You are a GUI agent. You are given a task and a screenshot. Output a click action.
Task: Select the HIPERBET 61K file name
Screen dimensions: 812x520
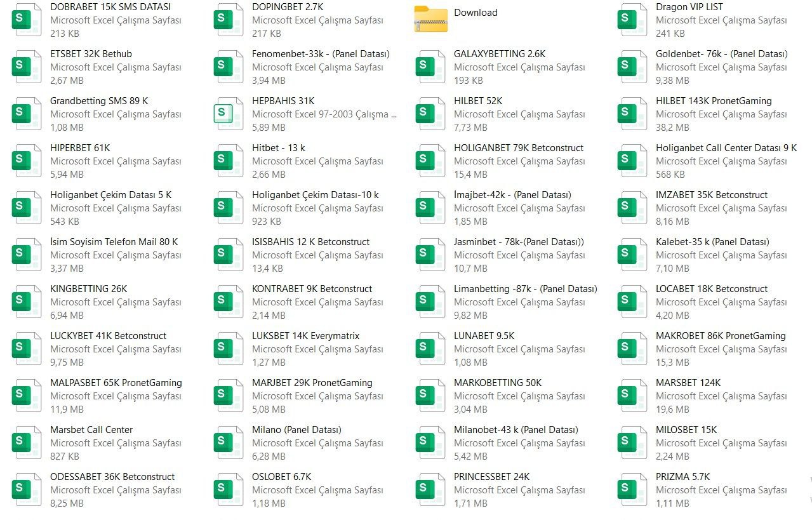(80, 148)
